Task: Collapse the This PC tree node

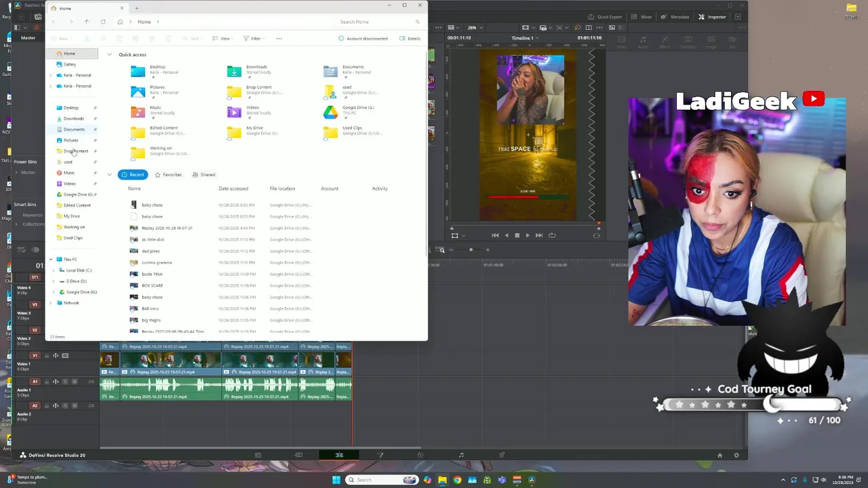Action: coord(51,260)
